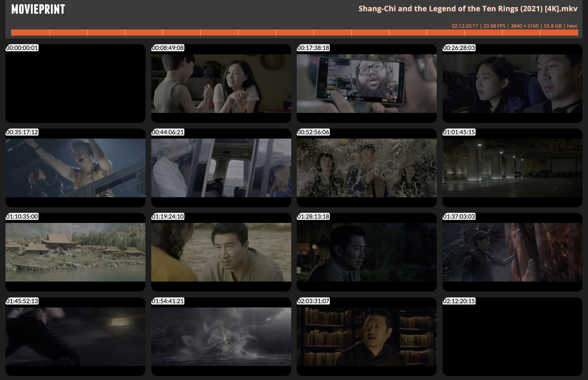Click the 01:28:13:18 timecode label
588x380 pixels.
313,217
